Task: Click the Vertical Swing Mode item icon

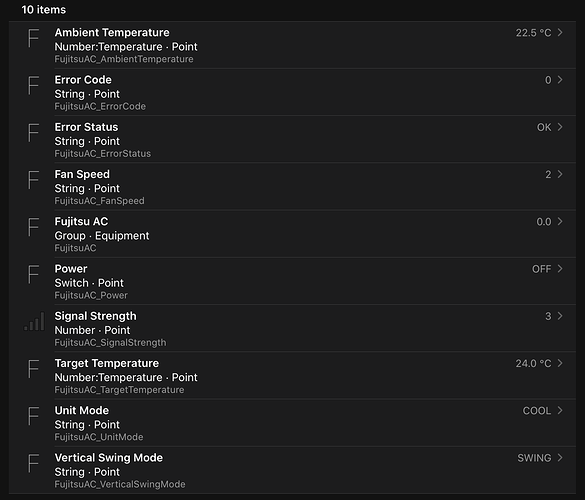Action: [x=33, y=463]
